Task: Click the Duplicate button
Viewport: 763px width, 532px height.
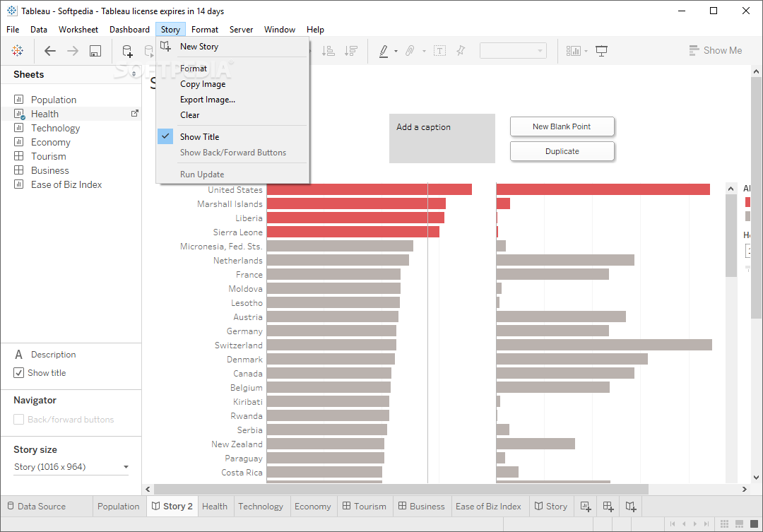Action: [562, 151]
